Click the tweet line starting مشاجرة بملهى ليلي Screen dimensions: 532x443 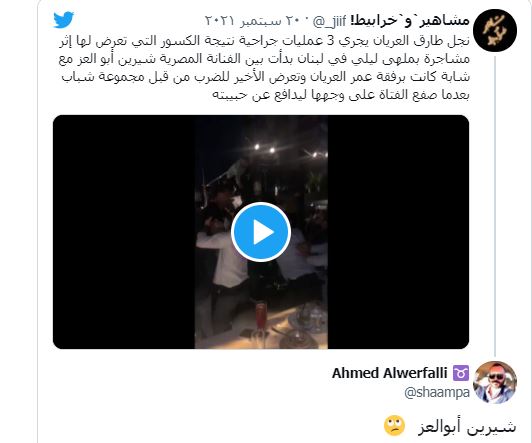[x=264, y=59]
